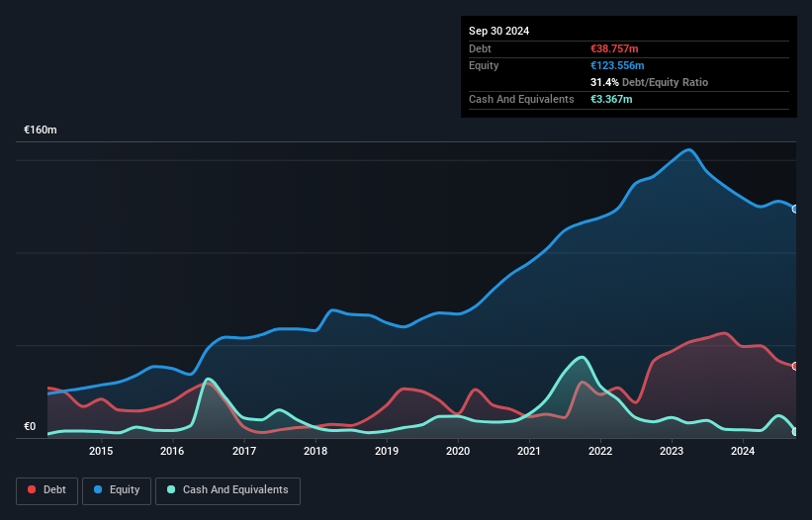Image resolution: width=812 pixels, height=520 pixels.
Task: Click the €123.556m equity value
Action: 617,65
